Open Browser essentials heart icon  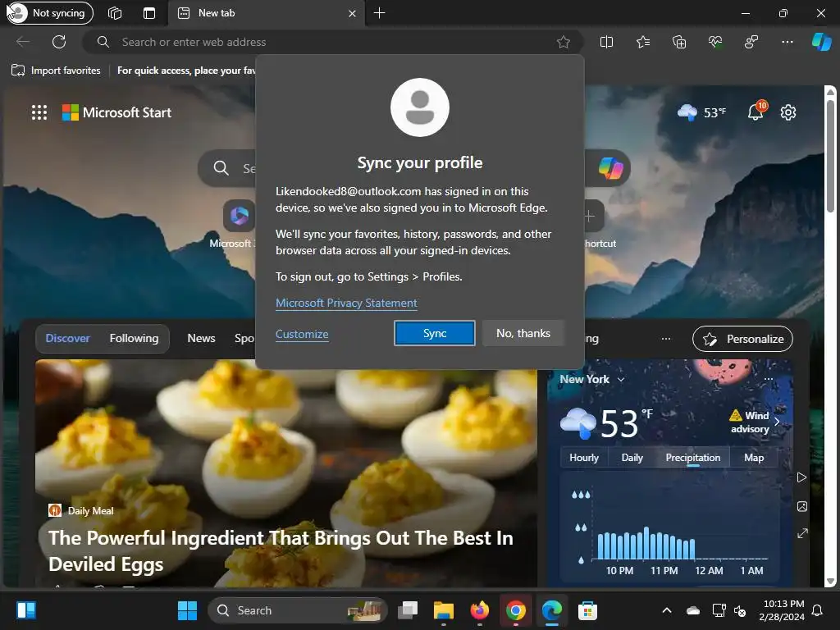[715, 42]
